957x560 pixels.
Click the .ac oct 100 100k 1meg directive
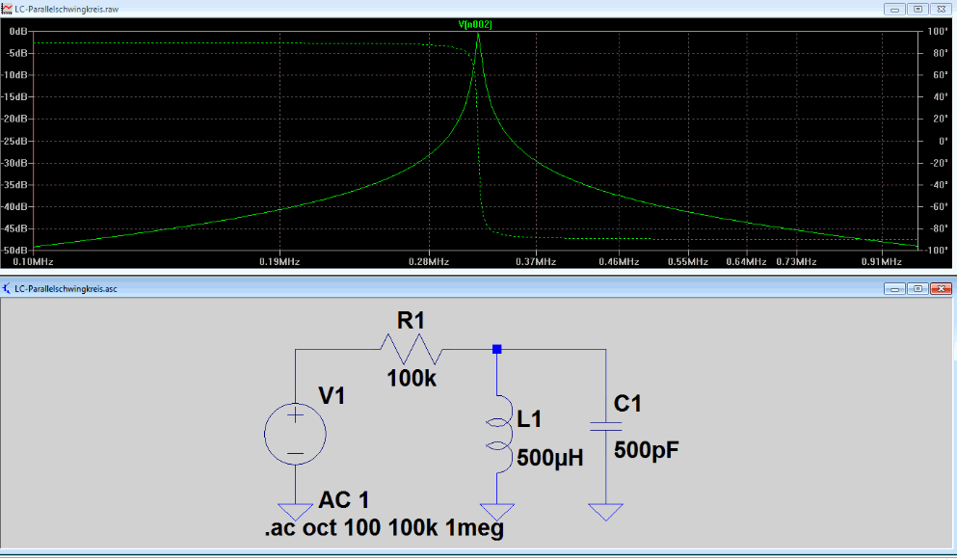[x=385, y=527]
